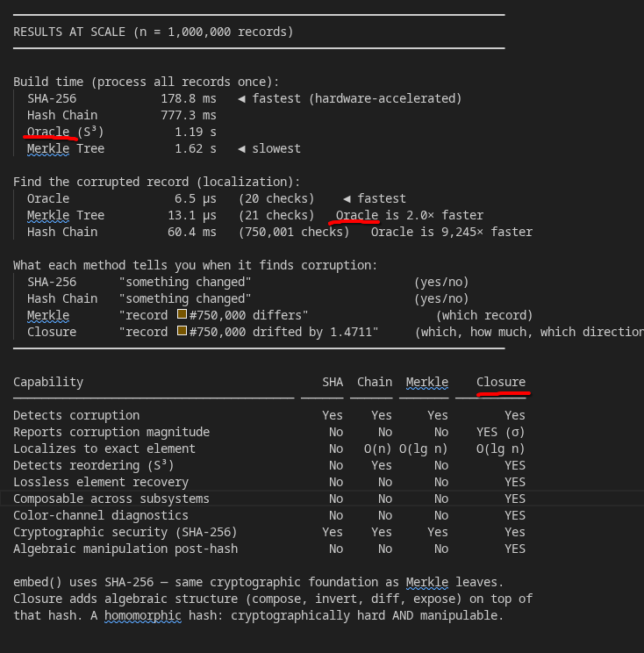Click the row label "Detects corruption"
This screenshot has height=653, width=644.
pyautogui.click(x=76, y=415)
